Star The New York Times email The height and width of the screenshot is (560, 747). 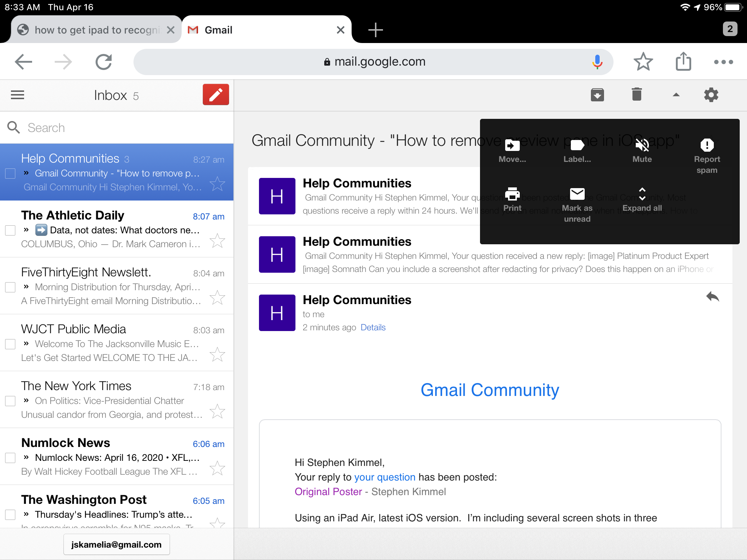click(217, 411)
